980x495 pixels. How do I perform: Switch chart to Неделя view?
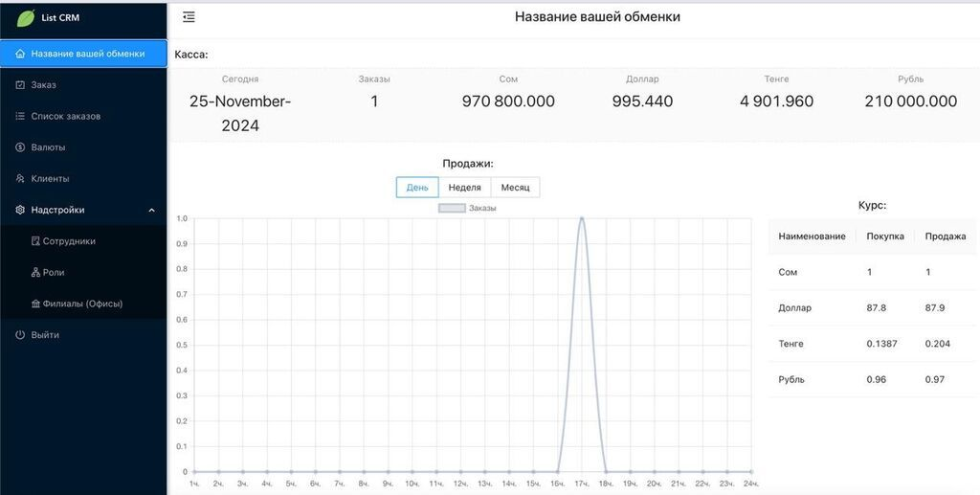(464, 188)
